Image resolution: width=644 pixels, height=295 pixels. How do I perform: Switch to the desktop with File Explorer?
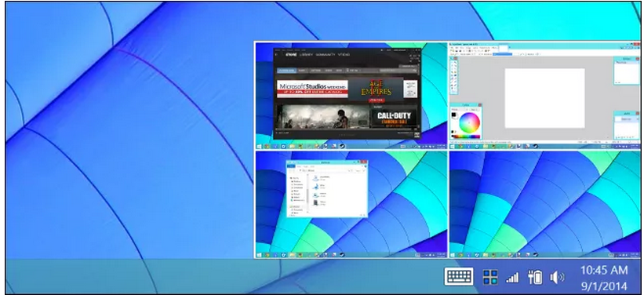pyautogui.click(x=351, y=205)
